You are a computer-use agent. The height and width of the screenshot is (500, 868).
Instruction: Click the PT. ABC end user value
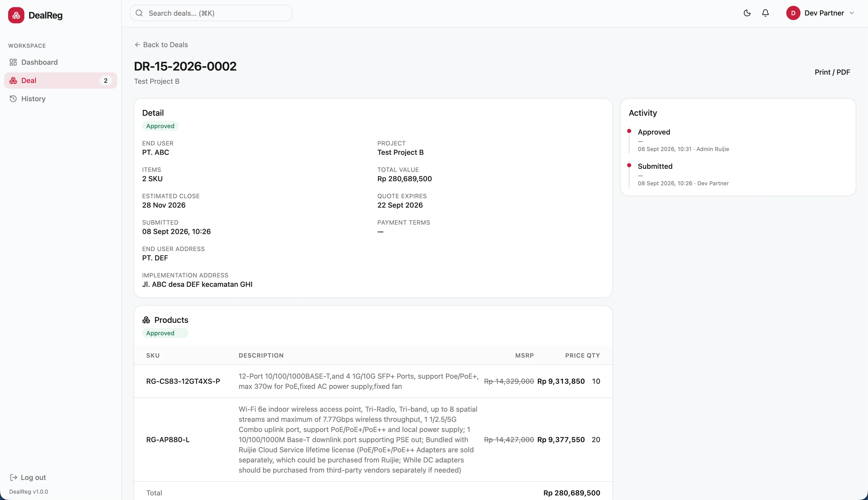[x=156, y=153]
